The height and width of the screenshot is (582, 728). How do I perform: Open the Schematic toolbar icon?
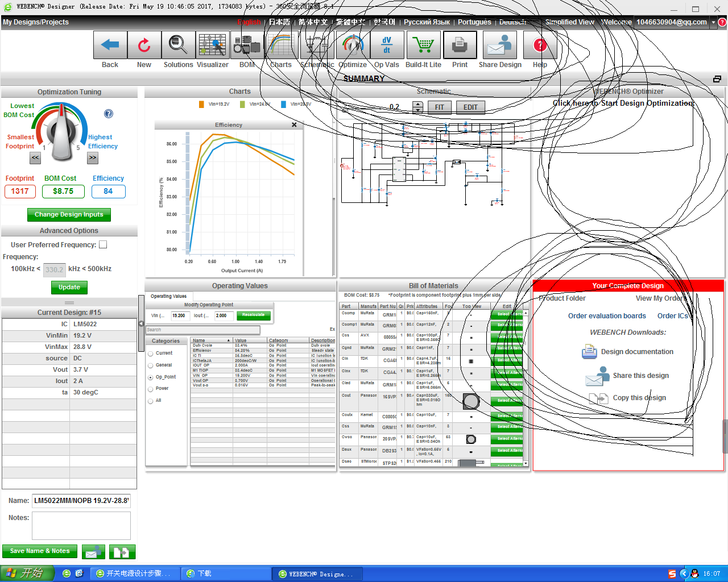pyautogui.click(x=317, y=45)
